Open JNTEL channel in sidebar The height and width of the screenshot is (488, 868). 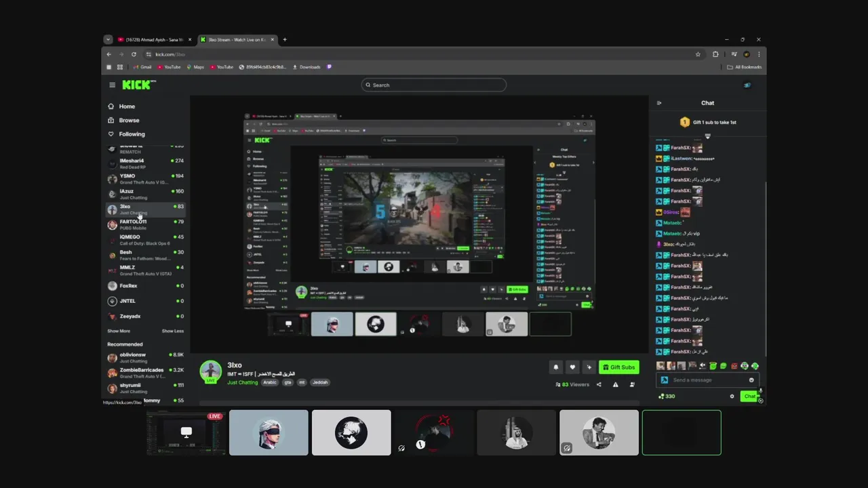[x=145, y=301]
